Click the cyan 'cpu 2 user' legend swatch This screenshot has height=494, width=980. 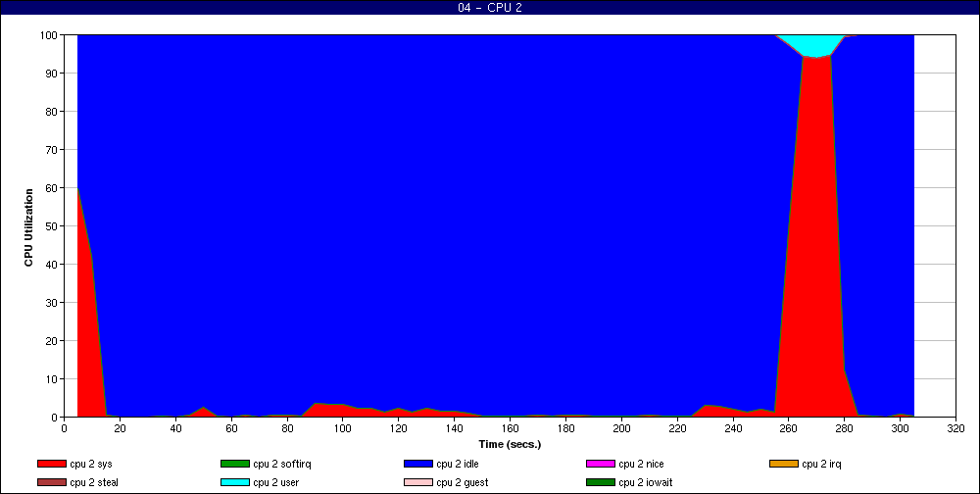[234, 483]
